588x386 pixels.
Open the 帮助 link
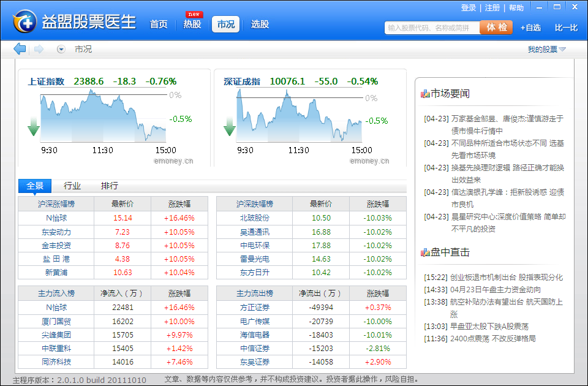click(x=516, y=8)
